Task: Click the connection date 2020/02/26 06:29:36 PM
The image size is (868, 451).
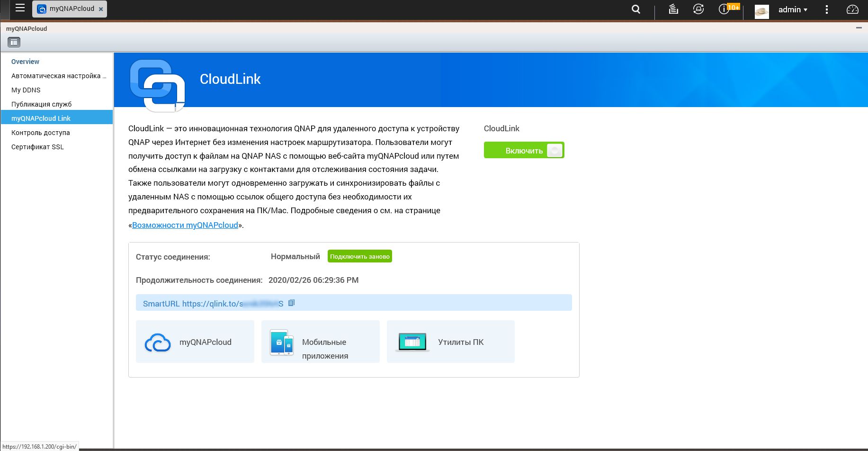Action: coord(313,280)
